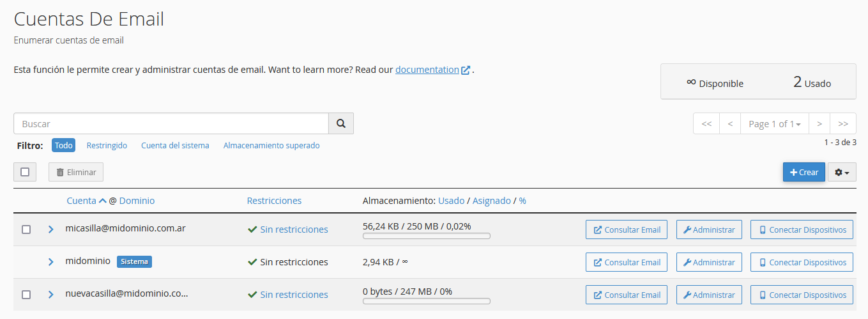Select the Almacenamiento superado filter

pos(271,146)
